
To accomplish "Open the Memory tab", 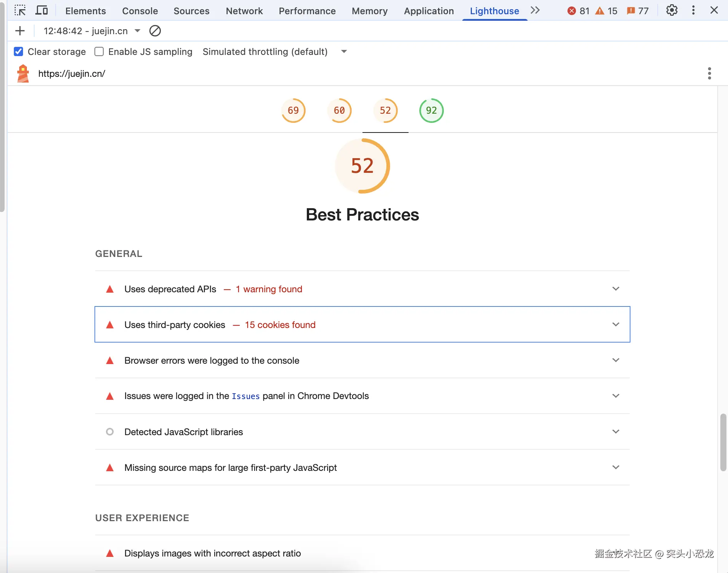I will [x=370, y=11].
